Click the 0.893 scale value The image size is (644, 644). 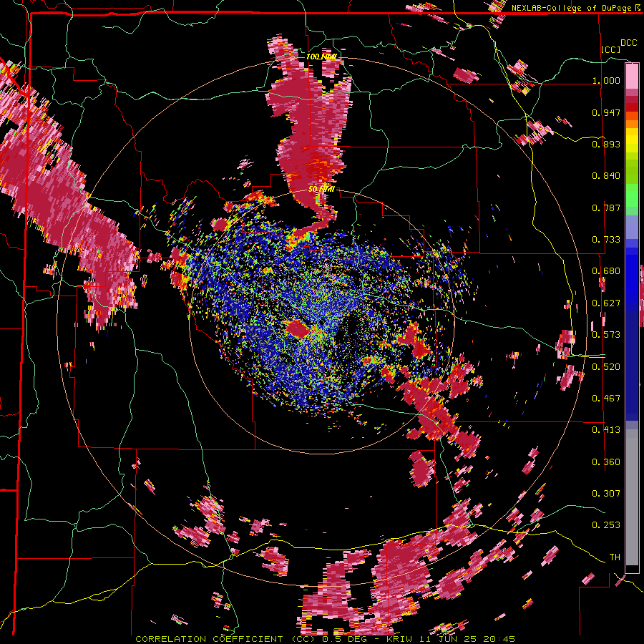click(x=606, y=144)
